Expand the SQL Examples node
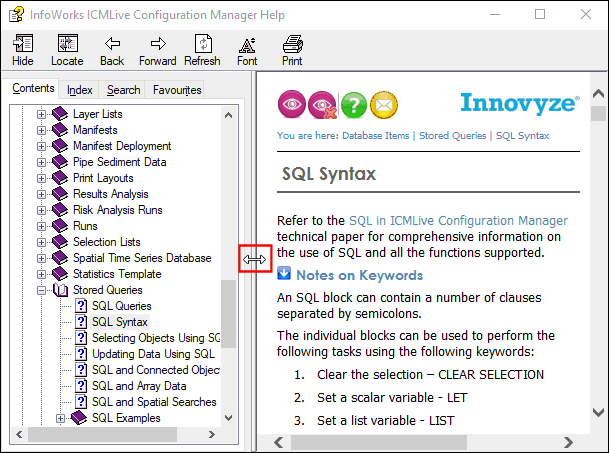Image resolution: width=609 pixels, height=453 pixels. (60, 418)
